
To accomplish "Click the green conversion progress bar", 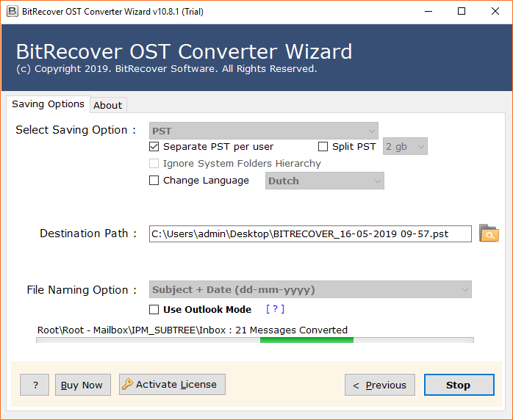I will [255, 340].
